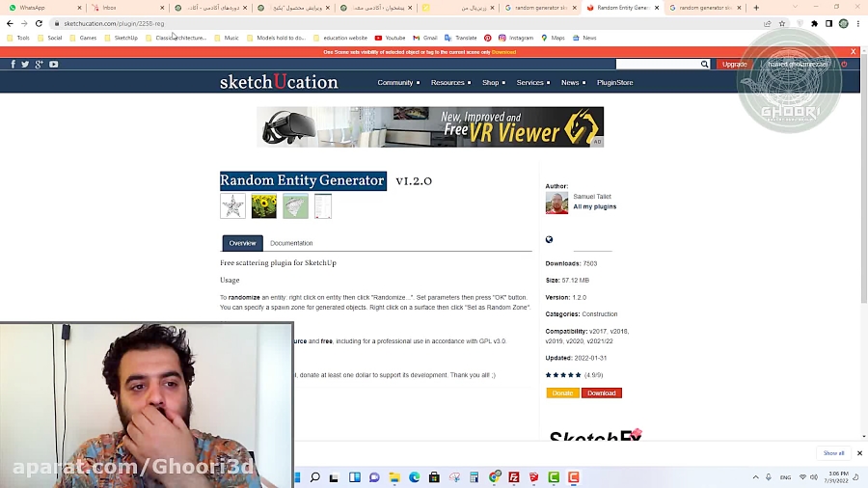Open a new browser tab with plus button
This screenshot has width=868, height=488.
(x=756, y=8)
